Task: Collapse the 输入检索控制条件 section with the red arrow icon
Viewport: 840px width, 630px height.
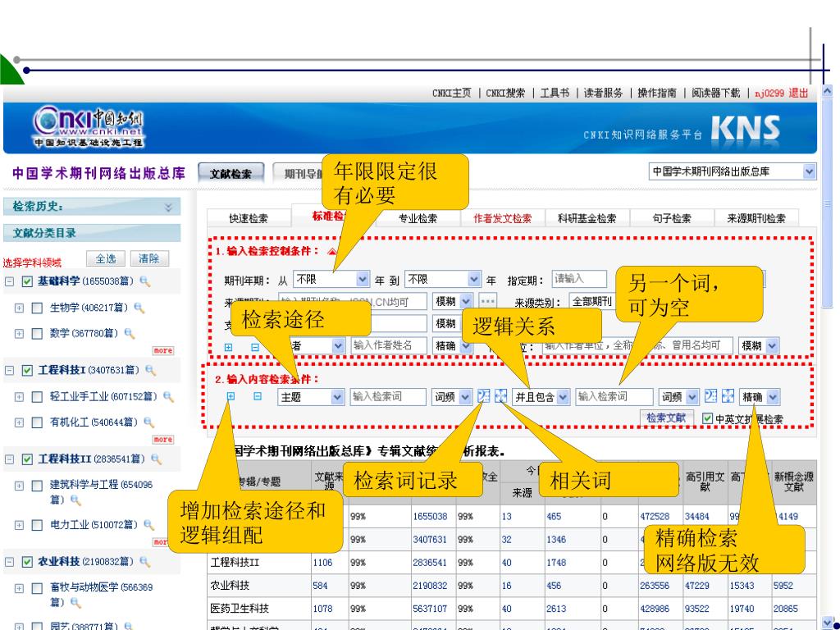Action: pos(332,251)
